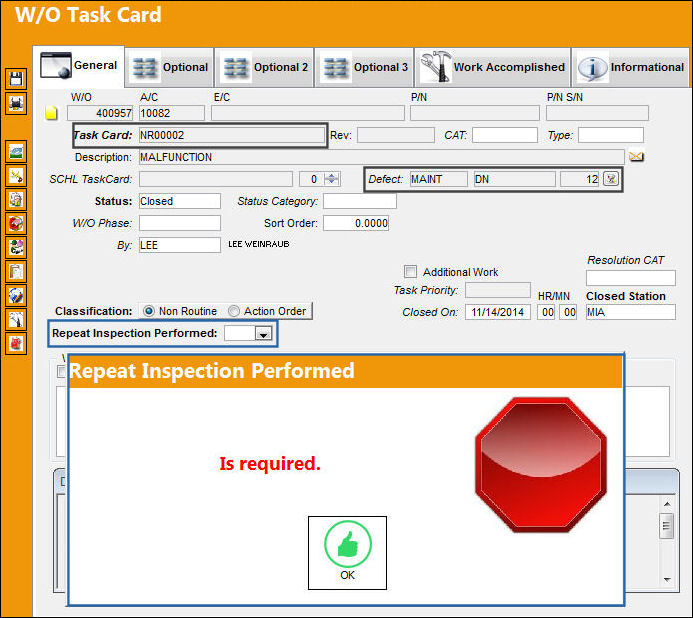Click the red circular sidebar icon
693x618 pixels.
(x=16, y=223)
